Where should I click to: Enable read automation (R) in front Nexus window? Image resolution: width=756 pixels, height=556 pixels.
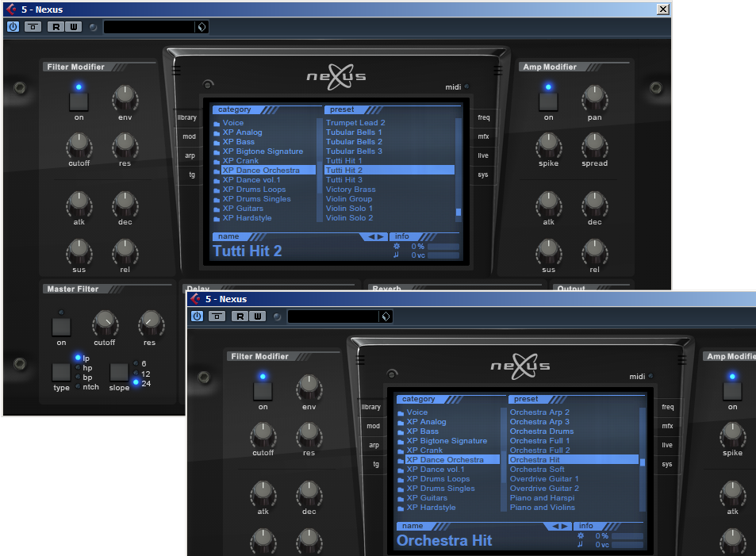[x=240, y=316]
